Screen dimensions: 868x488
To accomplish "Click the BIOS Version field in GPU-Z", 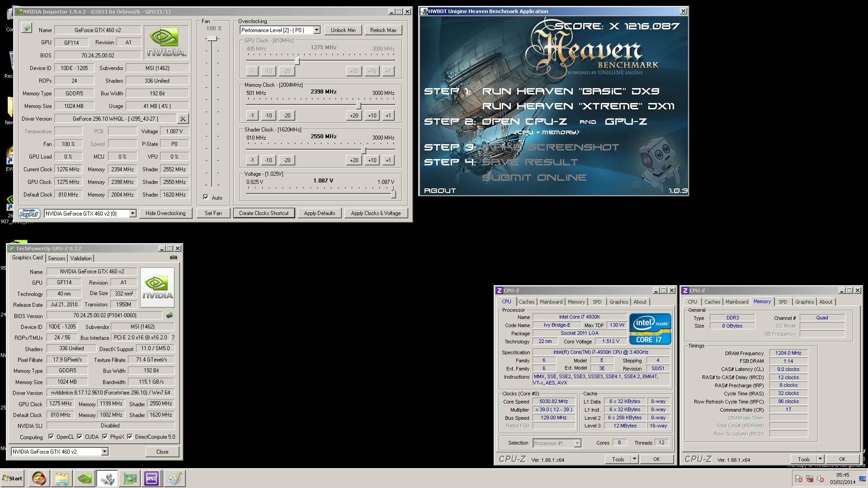I will pyautogui.click(x=105, y=315).
